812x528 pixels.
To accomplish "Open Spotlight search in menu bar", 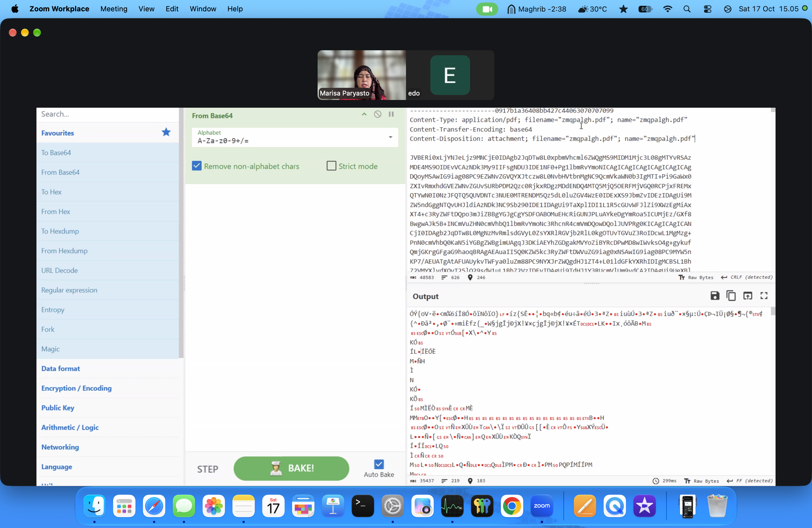I will (x=687, y=9).
